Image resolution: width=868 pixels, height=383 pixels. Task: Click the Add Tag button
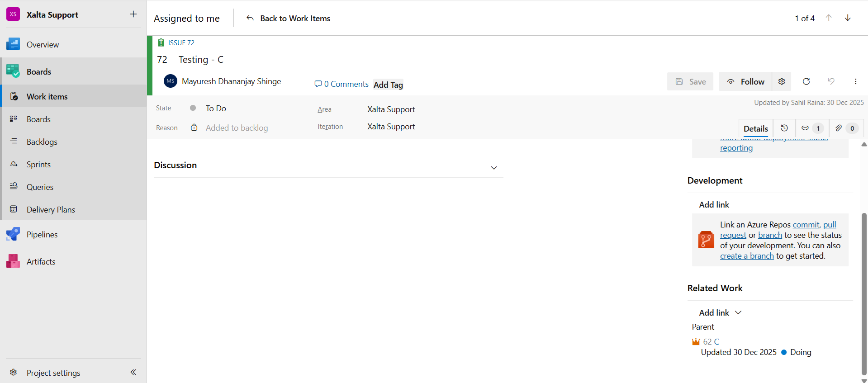[388, 85]
